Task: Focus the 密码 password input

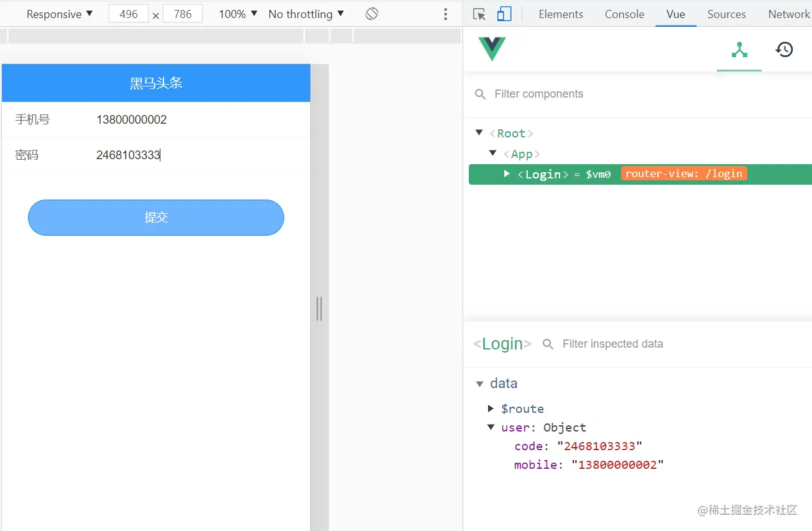Action: click(196, 155)
